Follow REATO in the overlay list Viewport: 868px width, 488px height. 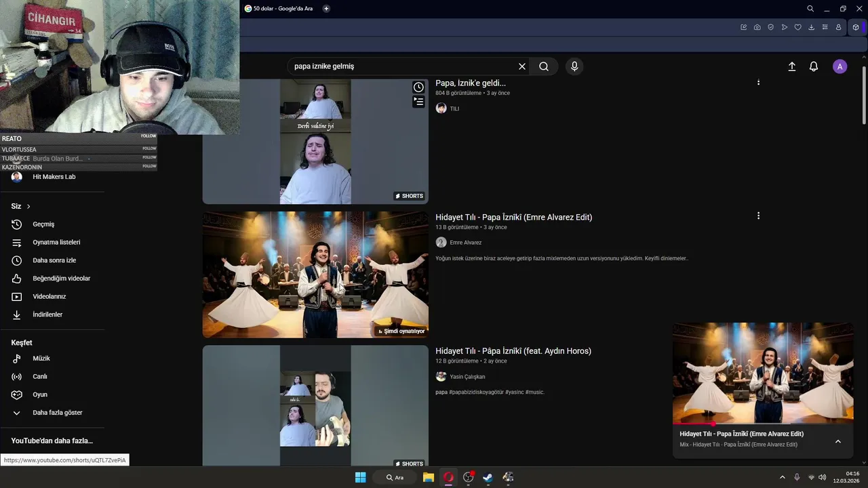[149, 136]
